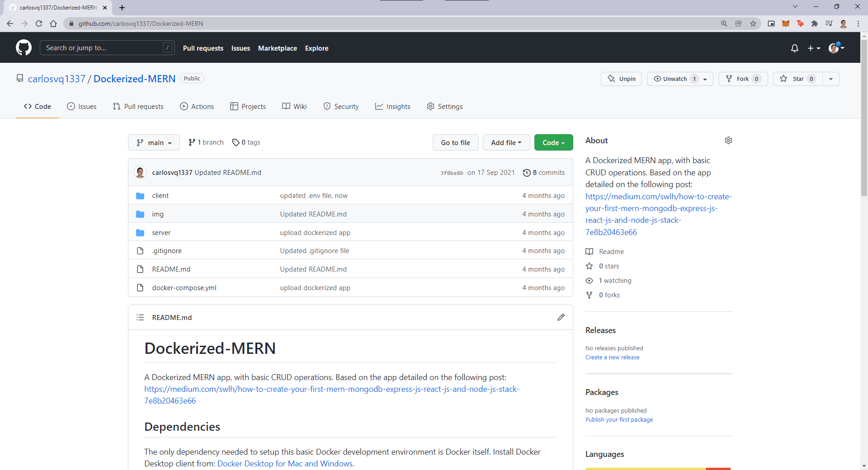Click the browser reload button

click(39, 23)
